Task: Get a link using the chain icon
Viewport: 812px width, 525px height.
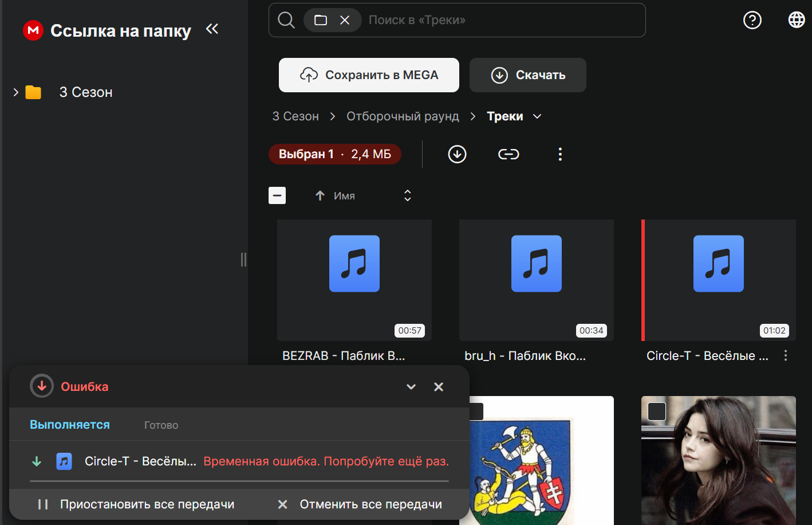Action: coord(509,154)
